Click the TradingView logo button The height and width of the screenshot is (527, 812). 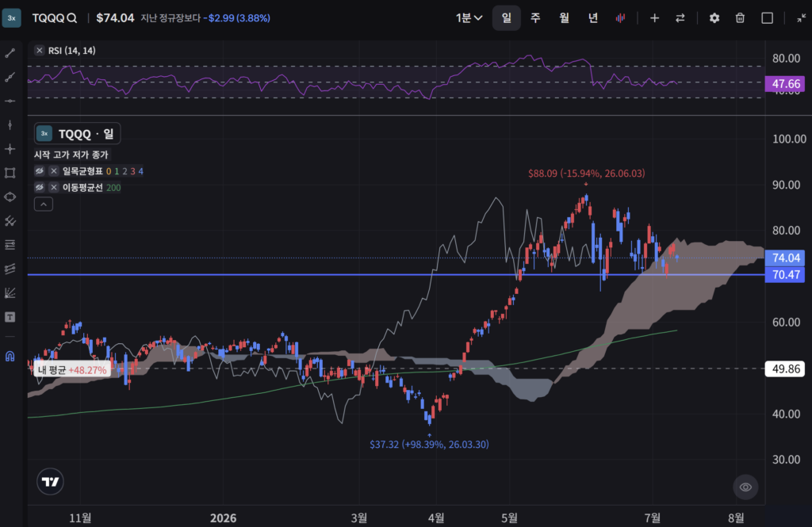click(50, 482)
